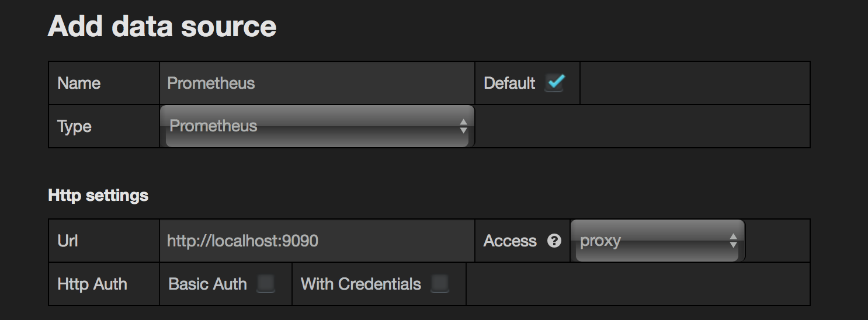Tick the With Credentials checkbox

coord(439,284)
